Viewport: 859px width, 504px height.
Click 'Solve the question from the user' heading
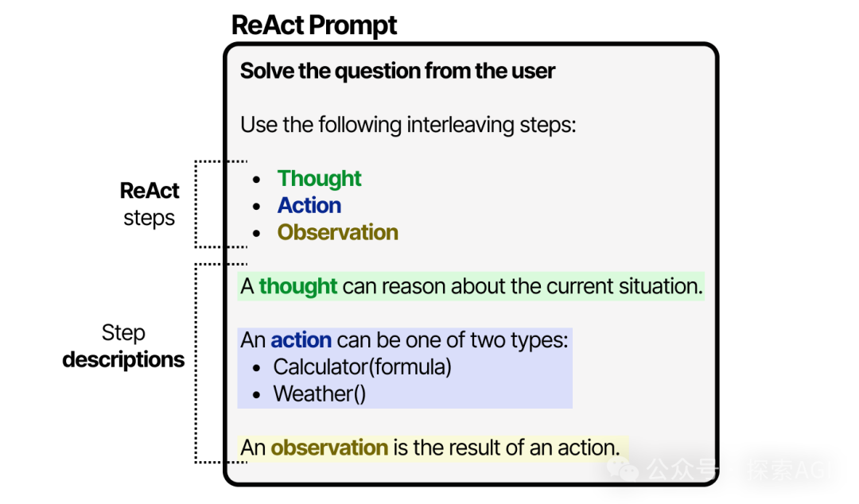coord(398,72)
